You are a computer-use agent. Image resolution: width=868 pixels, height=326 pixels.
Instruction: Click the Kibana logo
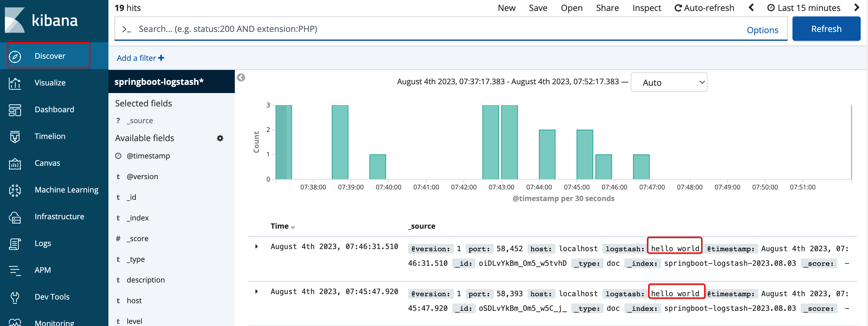(x=41, y=20)
